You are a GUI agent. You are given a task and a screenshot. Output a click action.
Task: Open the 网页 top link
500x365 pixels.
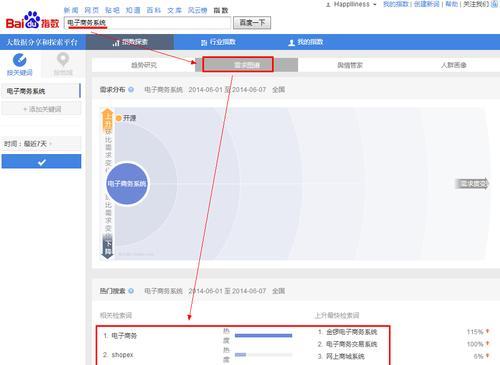coord(92,10)
